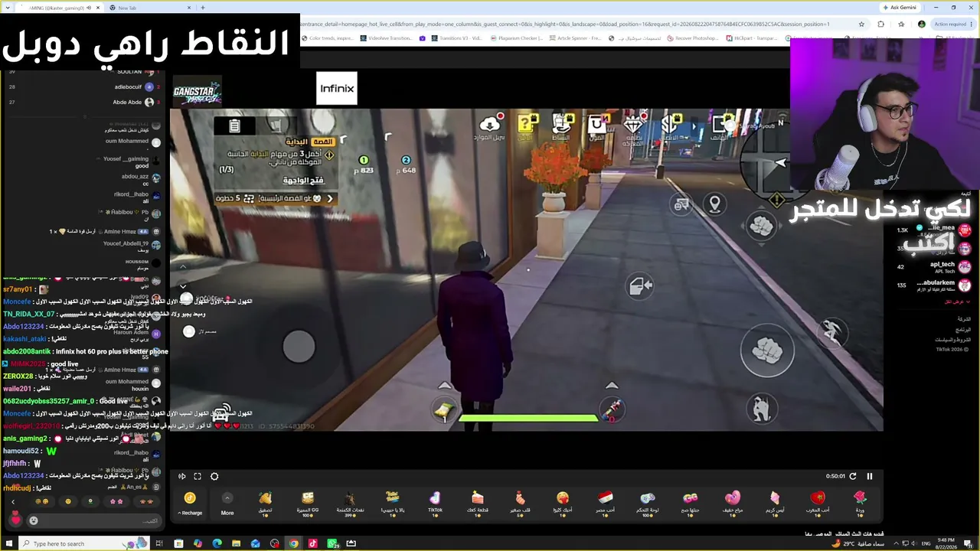Open Chrome extensions puzzle icon
Viewport: 980px width, 551px height.
point(880,24)
